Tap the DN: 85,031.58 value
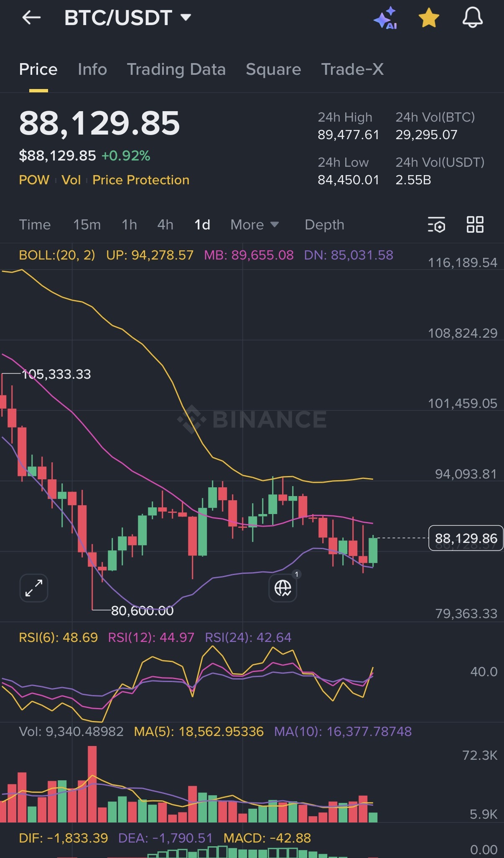 tap(349, 255)
